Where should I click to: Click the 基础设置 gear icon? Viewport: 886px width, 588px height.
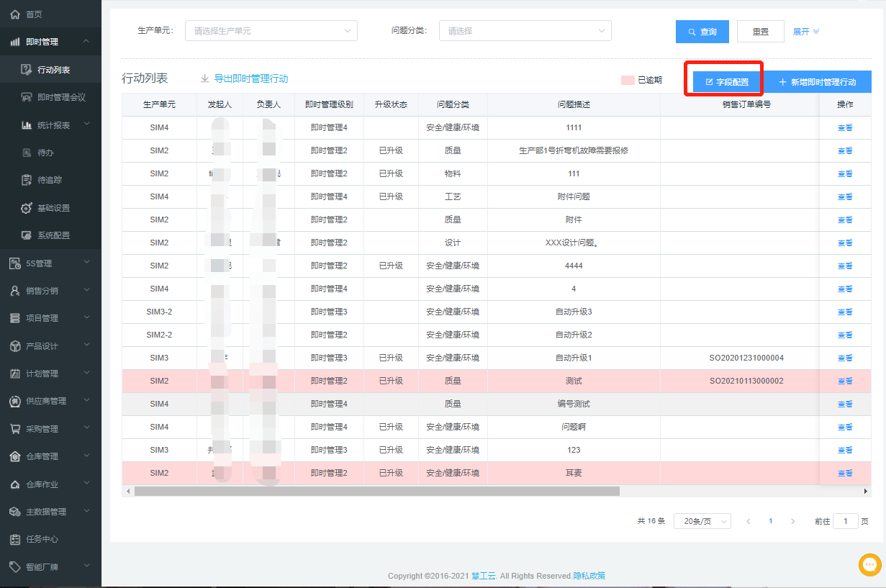[x=26, y=208]
